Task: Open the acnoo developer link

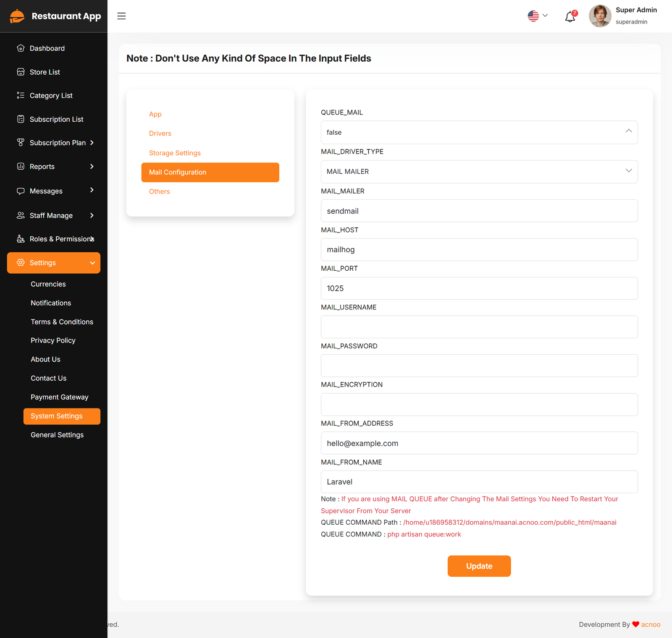Action: point(651,625)
